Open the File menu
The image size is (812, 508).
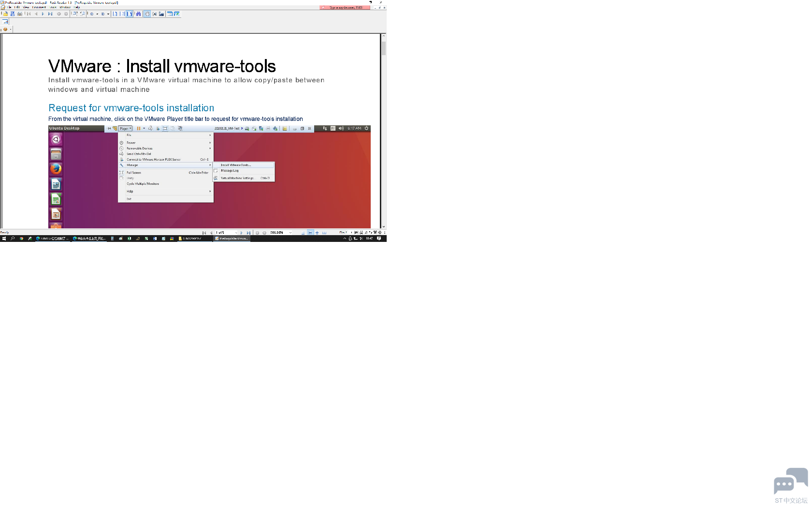pyautogui.click(x=9, y=7)
